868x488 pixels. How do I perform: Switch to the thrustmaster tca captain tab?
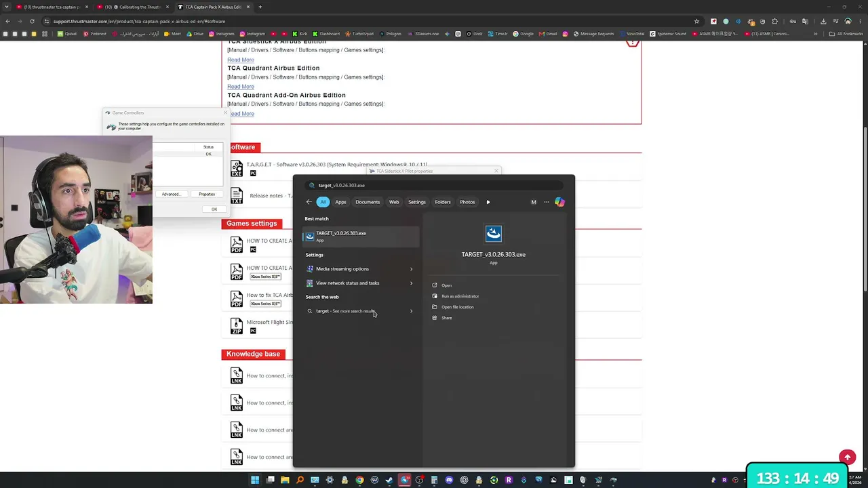52,7
